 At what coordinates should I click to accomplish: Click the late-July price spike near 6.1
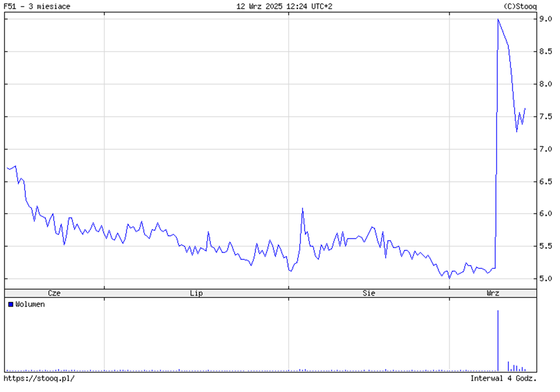[x=302, y=208]
